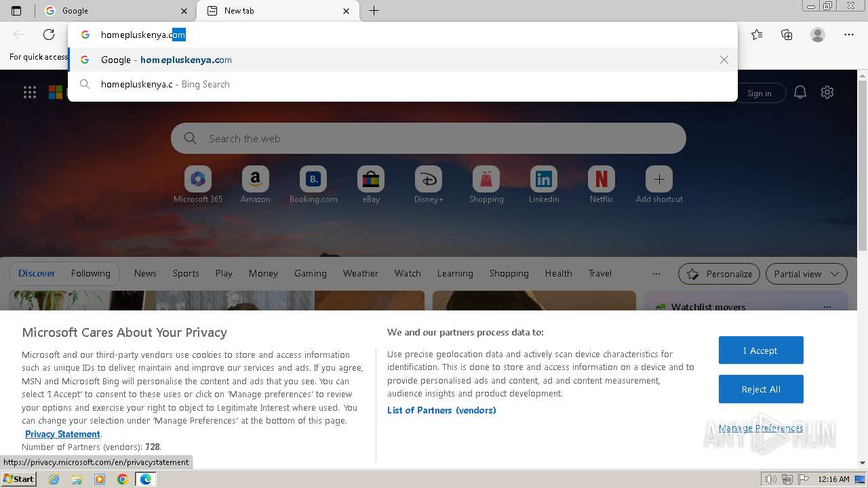Open Disney+ shortcut tile
The width and height of the screenshot is (868, 488).
point(429,184)
